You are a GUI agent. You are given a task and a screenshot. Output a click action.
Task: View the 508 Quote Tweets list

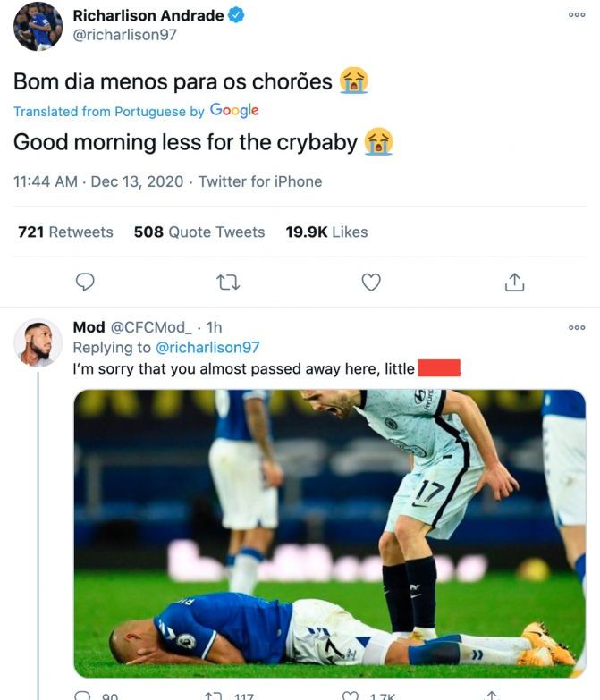point(199,232)
